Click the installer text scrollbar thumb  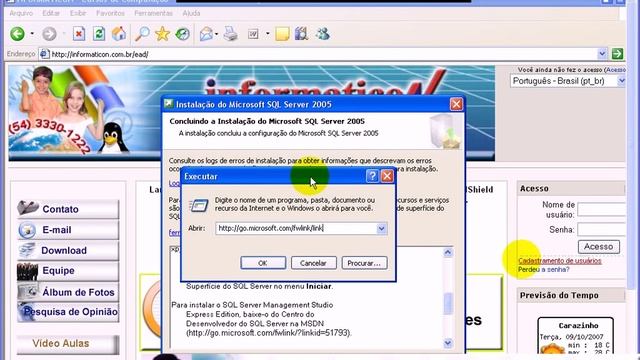pos(448,303)
